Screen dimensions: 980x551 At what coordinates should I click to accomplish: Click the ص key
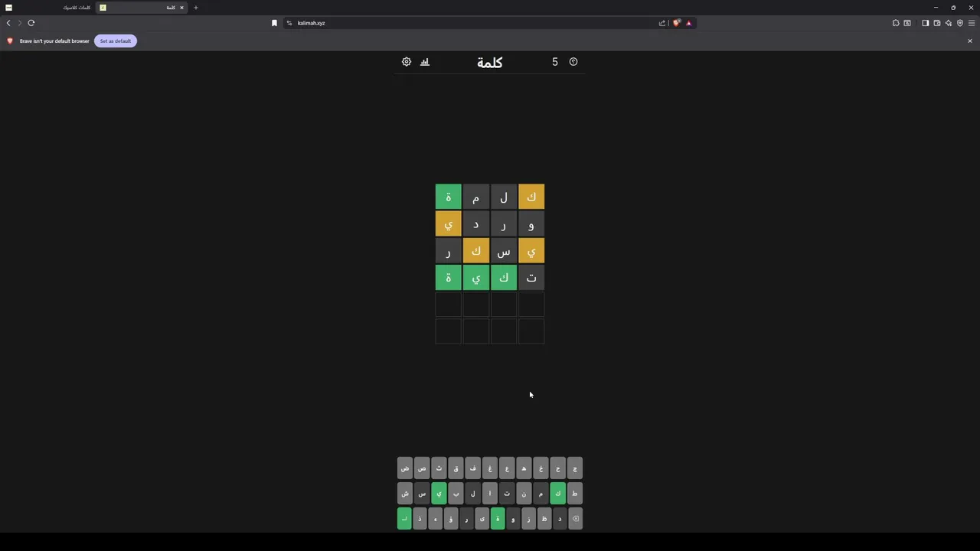(x=422, y=468)
